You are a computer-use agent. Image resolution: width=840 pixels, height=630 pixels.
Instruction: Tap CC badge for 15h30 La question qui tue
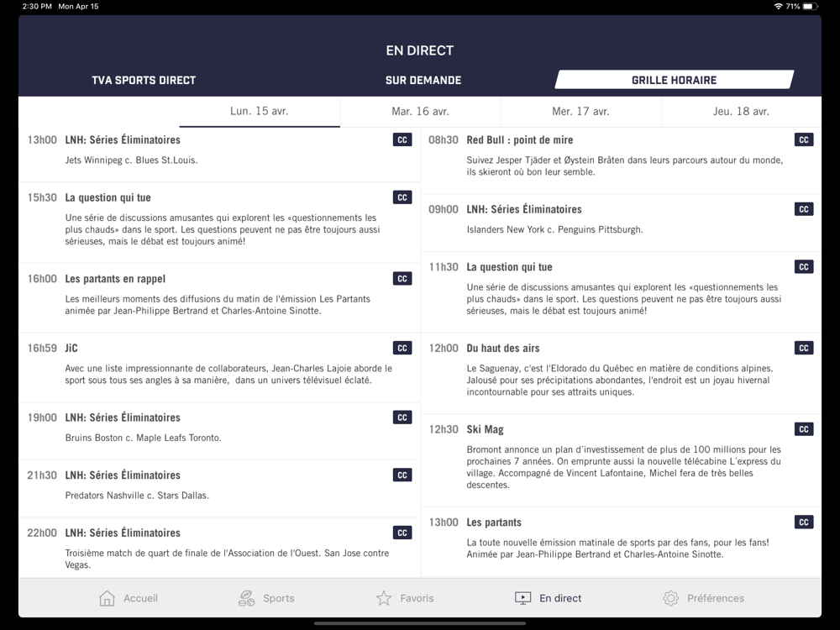pyautogui.click(x=402, y=197)
